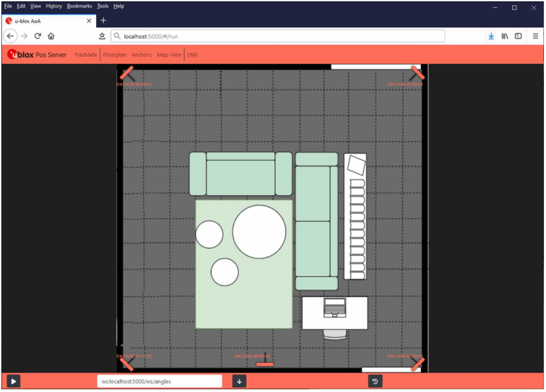Select the bottom-left anchor marker on the map

(127, 364)
